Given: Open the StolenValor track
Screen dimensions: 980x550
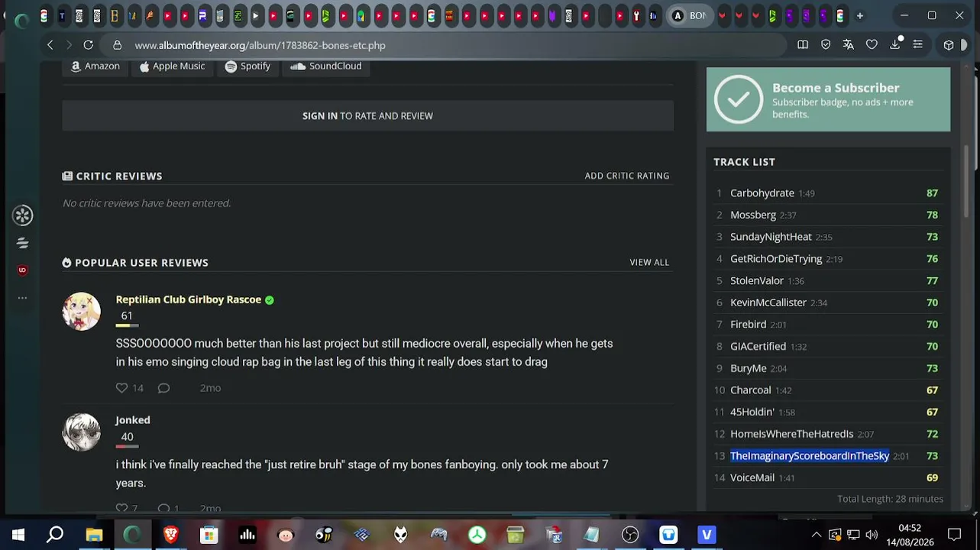Looking at the screenshot, I should click(x=757, y=281).
